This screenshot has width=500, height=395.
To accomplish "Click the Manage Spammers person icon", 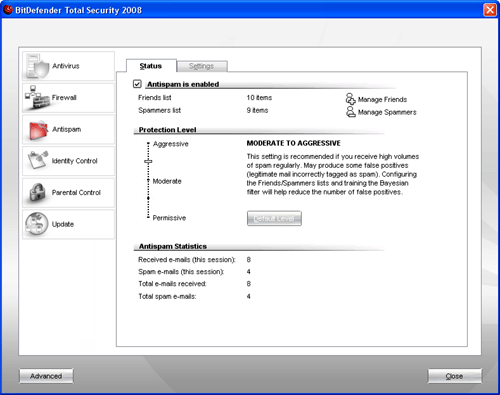I will pyautogui.click(x=350, y=112).
